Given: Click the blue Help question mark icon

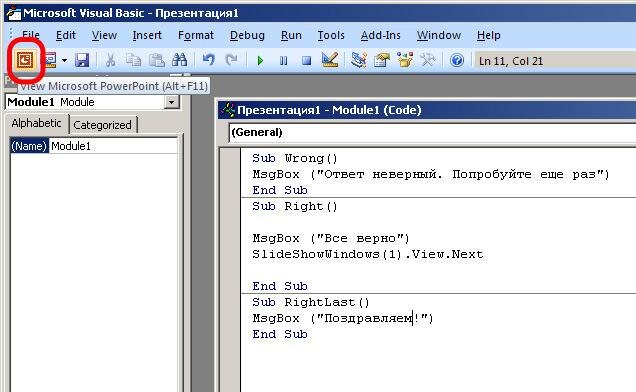Looking at the screenshot, I should pos(457,61).
